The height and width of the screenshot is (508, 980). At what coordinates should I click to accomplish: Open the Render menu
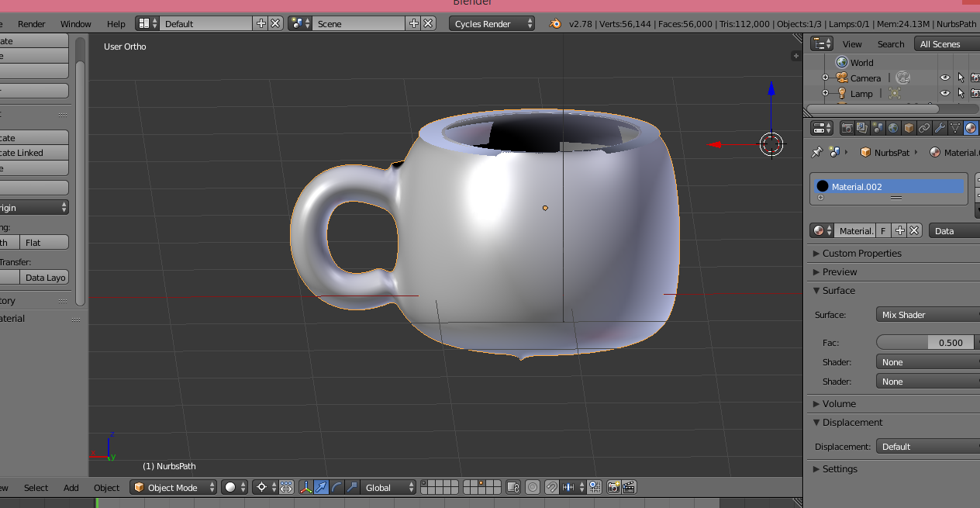pyautogui.click(x=32, y=24)
